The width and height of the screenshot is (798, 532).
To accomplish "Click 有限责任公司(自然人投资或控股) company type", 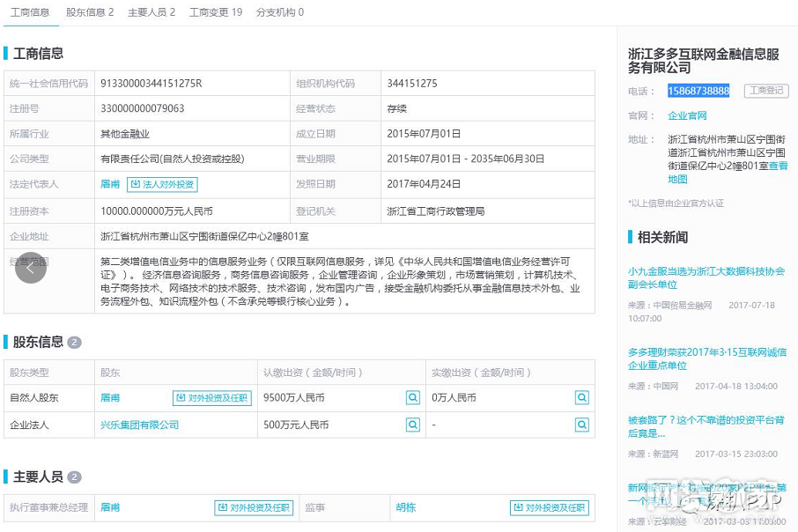I will coord(173,159).
